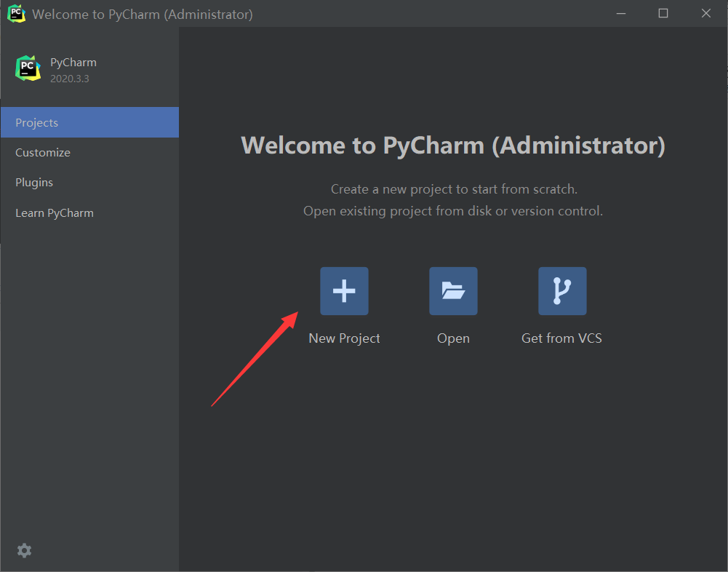
Task: Select the Projects tab
Action: (x=89, y=122)
